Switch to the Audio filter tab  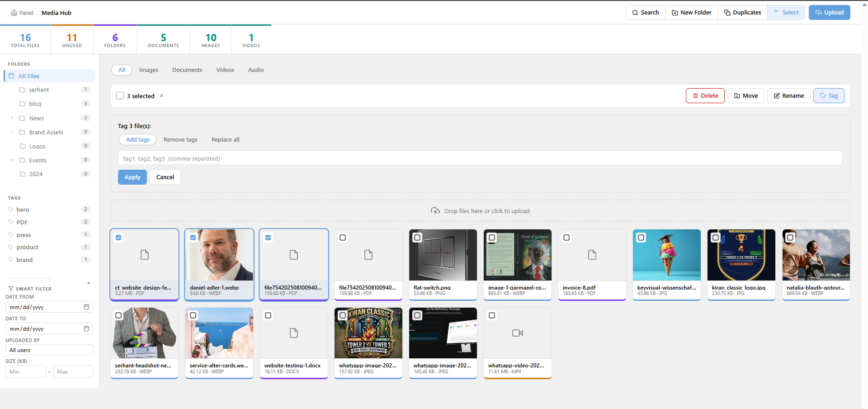pos(256,70)
